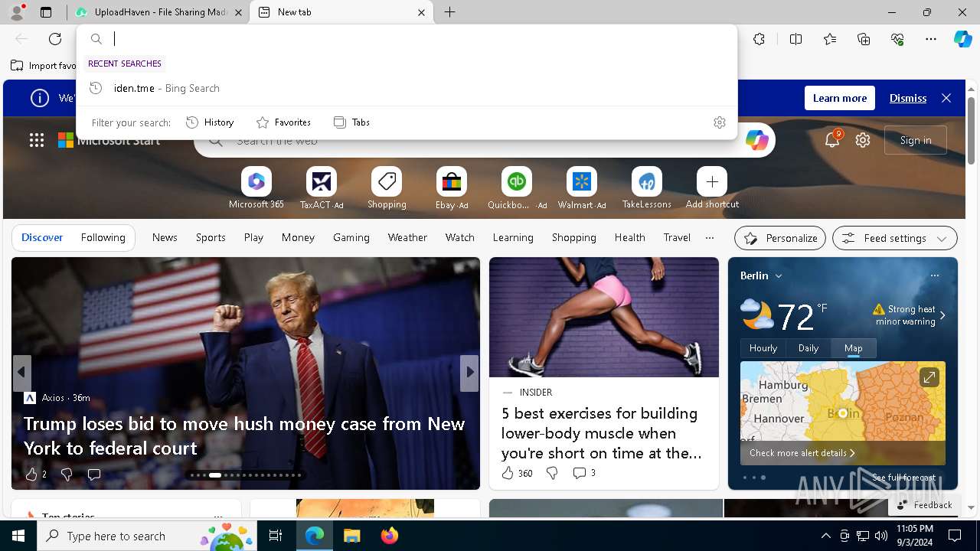Open weather card more options
The width and height of the screenshot is (980, 551).
934,275
